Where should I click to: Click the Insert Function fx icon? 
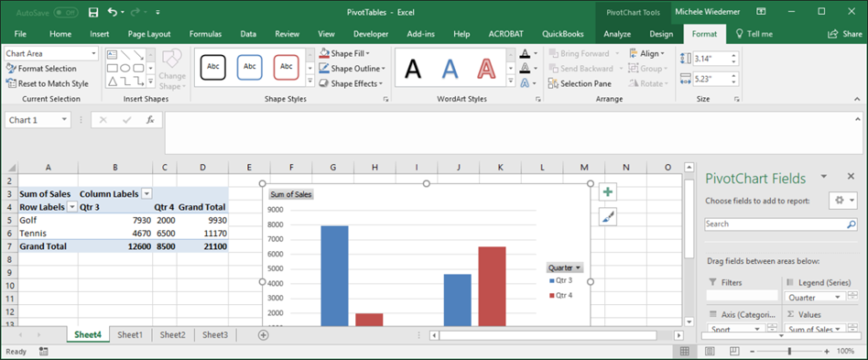pos(149,120)
